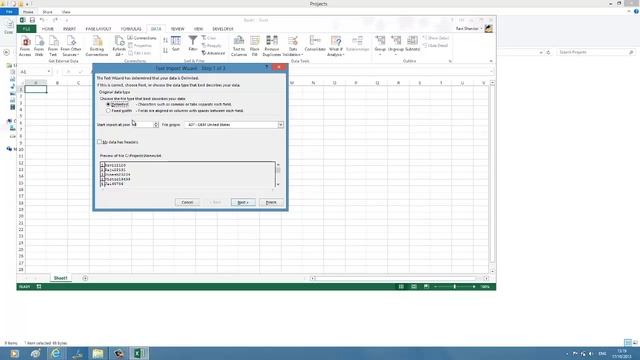Screen dimensions: 640x360
Task: Click the From Access icon
Action: (x=25, y=46)
